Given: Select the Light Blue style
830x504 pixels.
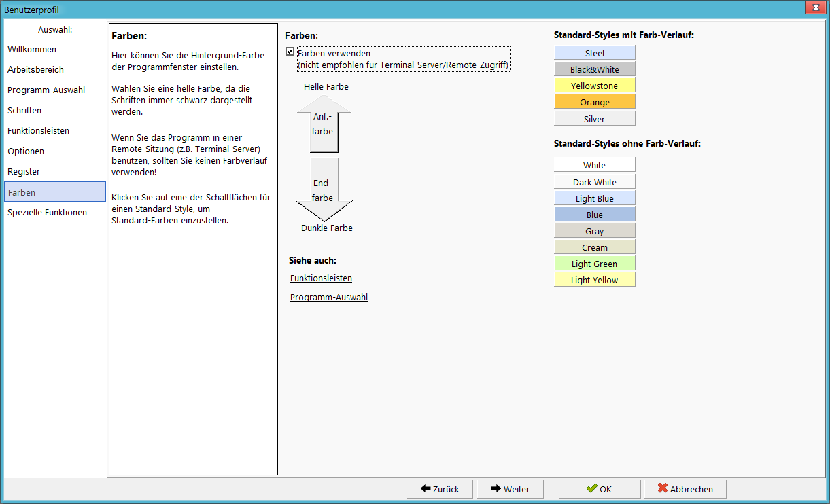Looking at the screenshot, I should 594,198.
